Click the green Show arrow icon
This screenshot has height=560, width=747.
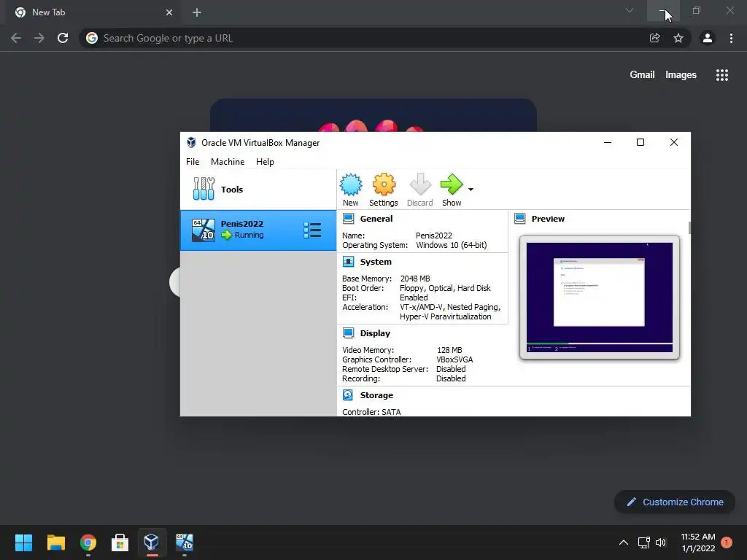point(451,184)
